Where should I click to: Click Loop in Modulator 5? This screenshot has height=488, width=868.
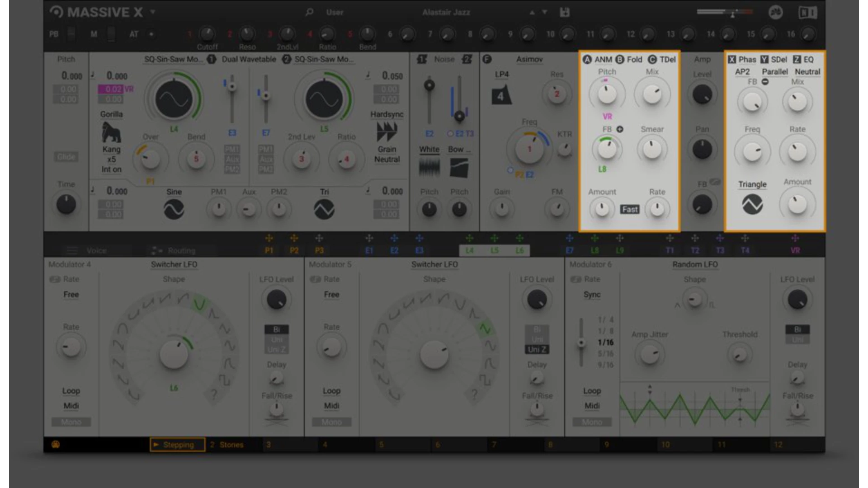click(x=331, y=391)
